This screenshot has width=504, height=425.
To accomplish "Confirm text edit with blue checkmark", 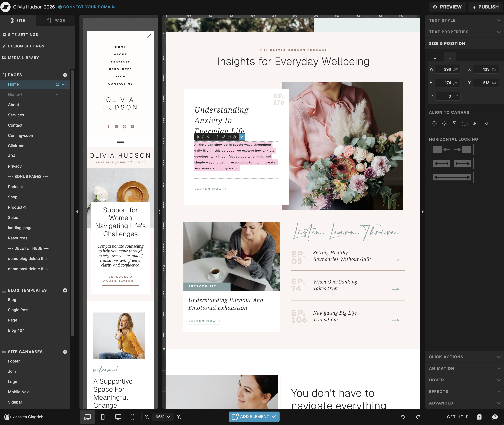I will coord(242,137).
